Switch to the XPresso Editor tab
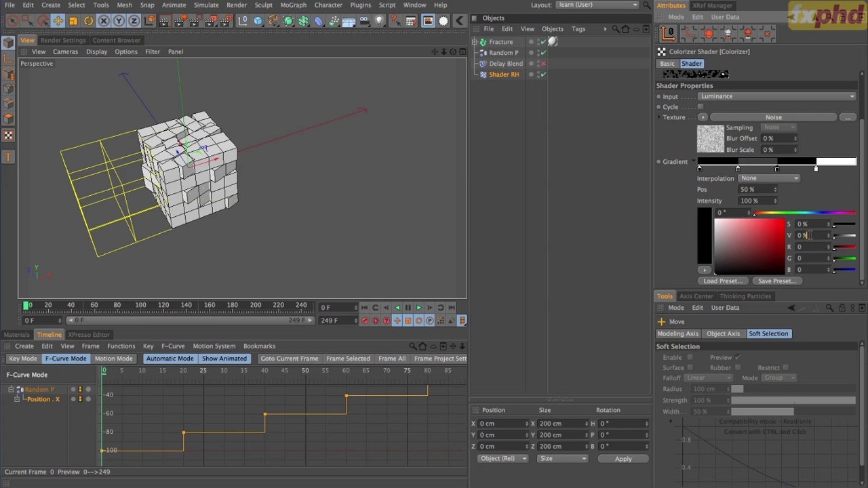The image size is (868, 488). coord(89,335)
